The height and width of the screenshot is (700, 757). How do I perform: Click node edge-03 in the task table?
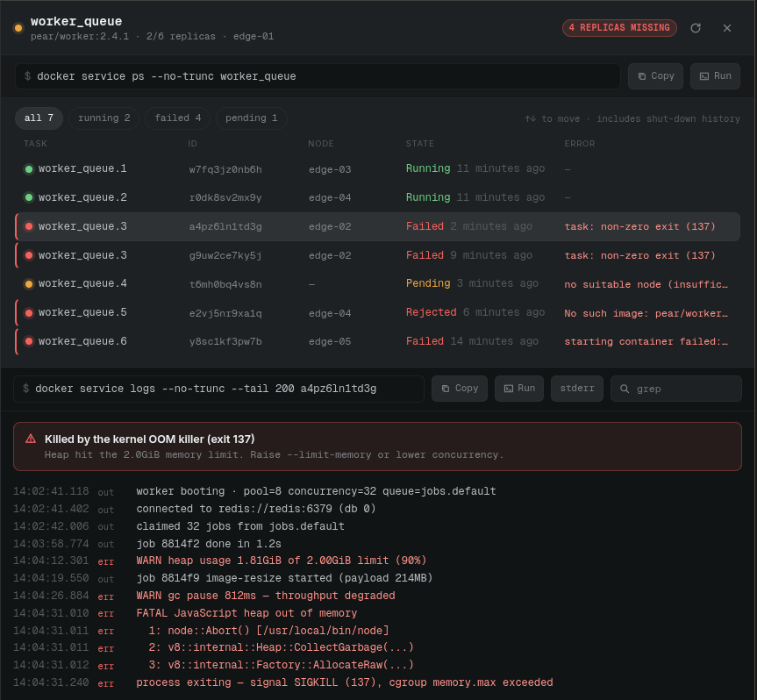point(330,169)
